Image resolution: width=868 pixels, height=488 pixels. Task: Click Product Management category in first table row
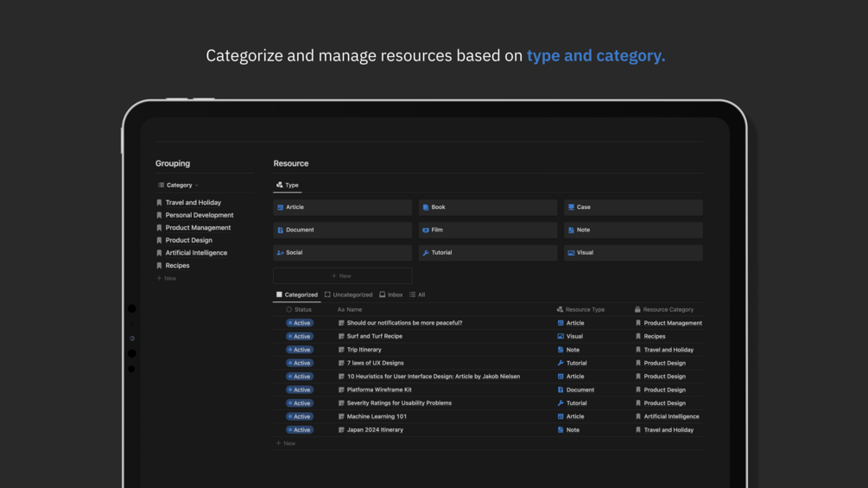click(668, 323)
